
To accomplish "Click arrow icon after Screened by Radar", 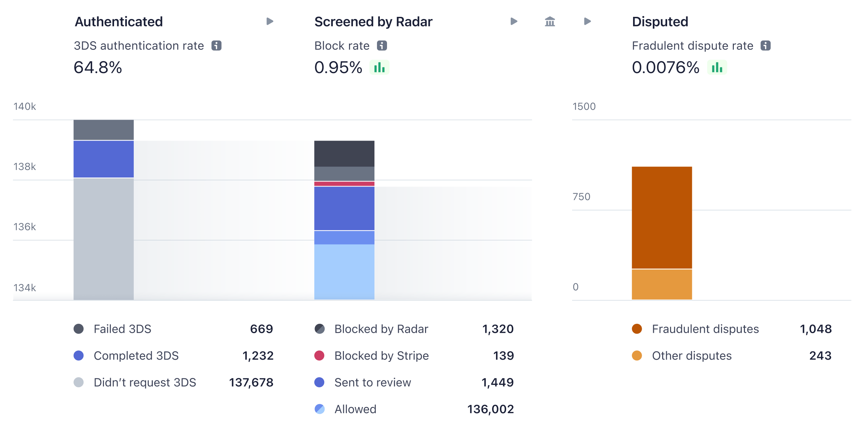I will pyautogui.click(x=514, y=22).
